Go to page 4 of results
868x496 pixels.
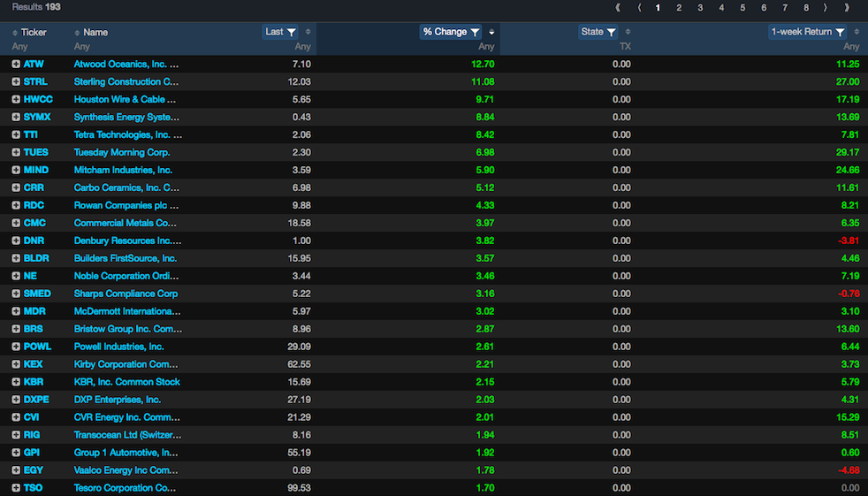tap(721, 8)
